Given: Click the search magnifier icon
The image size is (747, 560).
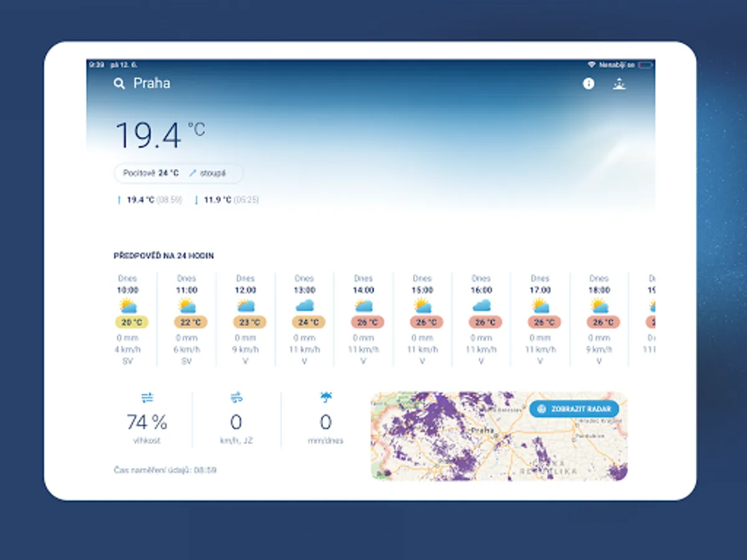Looking at the screenshot, I should point(120,83).
